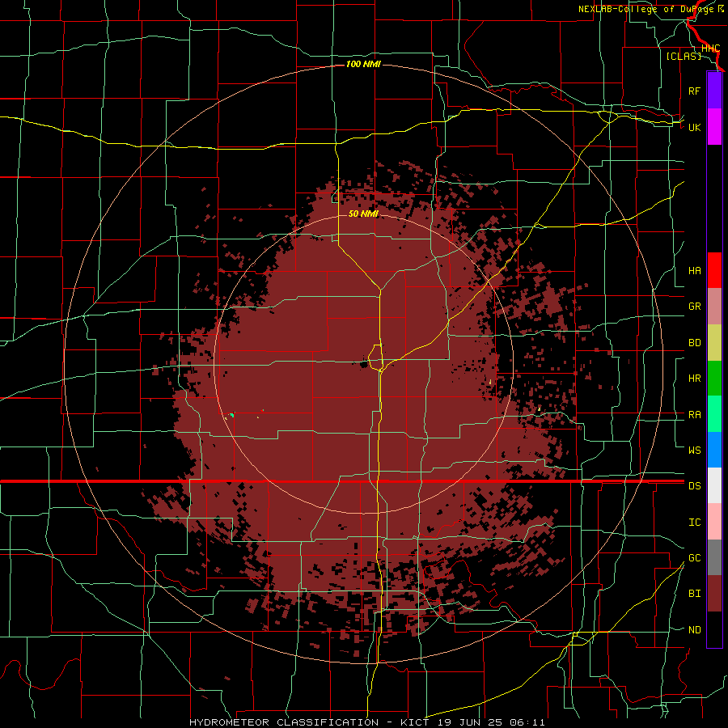Click the magenta UK legend color swatch
Screen dimensions: 728x728
[714, 127]
